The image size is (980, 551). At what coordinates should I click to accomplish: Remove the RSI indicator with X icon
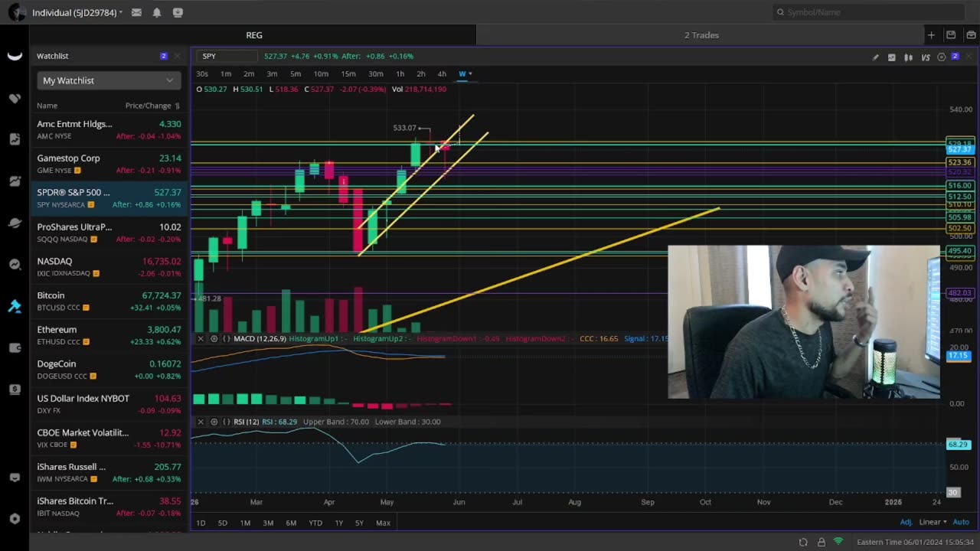point(201,422)
